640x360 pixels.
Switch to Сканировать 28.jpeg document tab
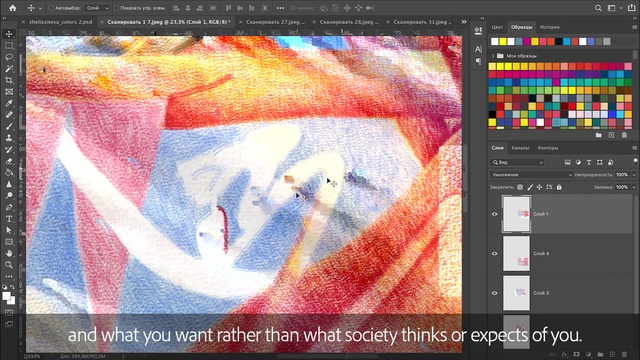click(x=349, y=22)
